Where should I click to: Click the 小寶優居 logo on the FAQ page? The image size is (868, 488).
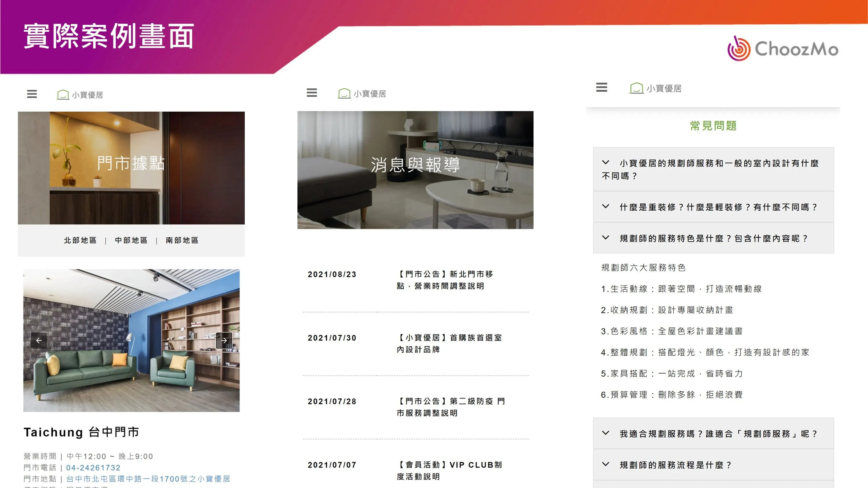(655, 88)
